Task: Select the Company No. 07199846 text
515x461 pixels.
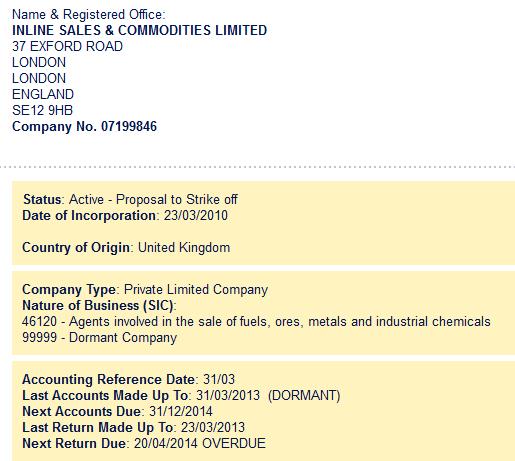Action: [84, 127]
